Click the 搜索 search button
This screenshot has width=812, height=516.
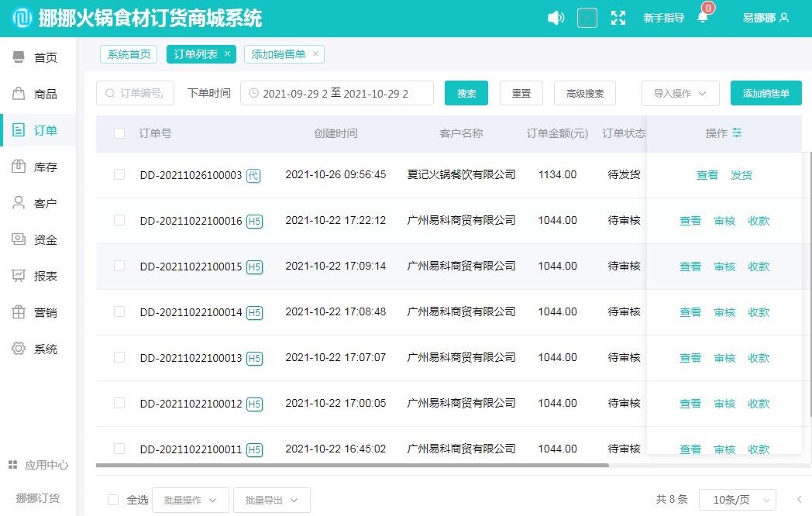pyautogui.click(x=466, y=92)
